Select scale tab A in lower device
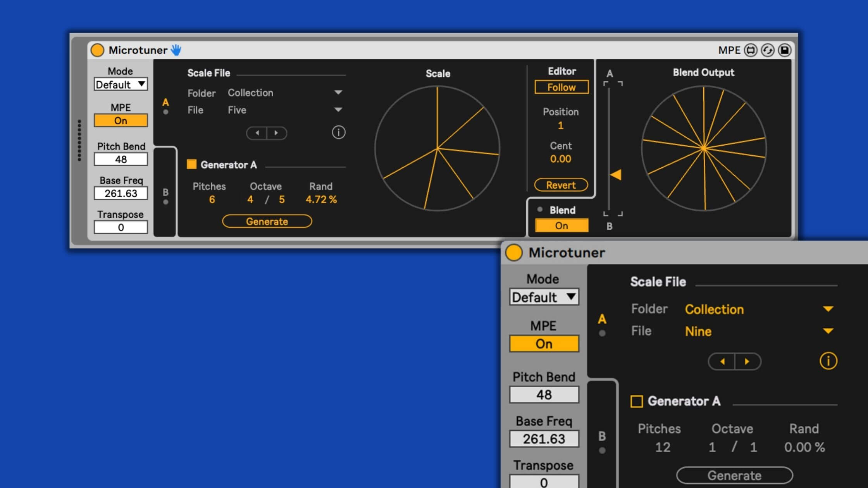868x488 pixels. [602, 320]
